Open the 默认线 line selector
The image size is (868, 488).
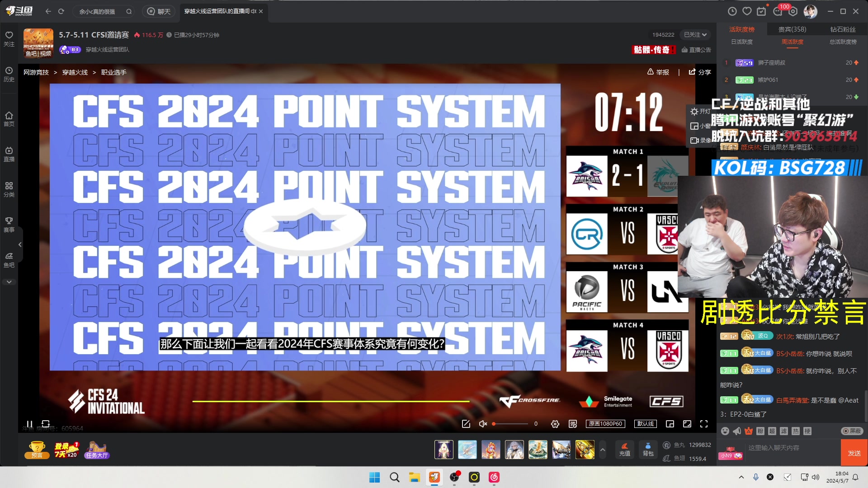point(646,424)
